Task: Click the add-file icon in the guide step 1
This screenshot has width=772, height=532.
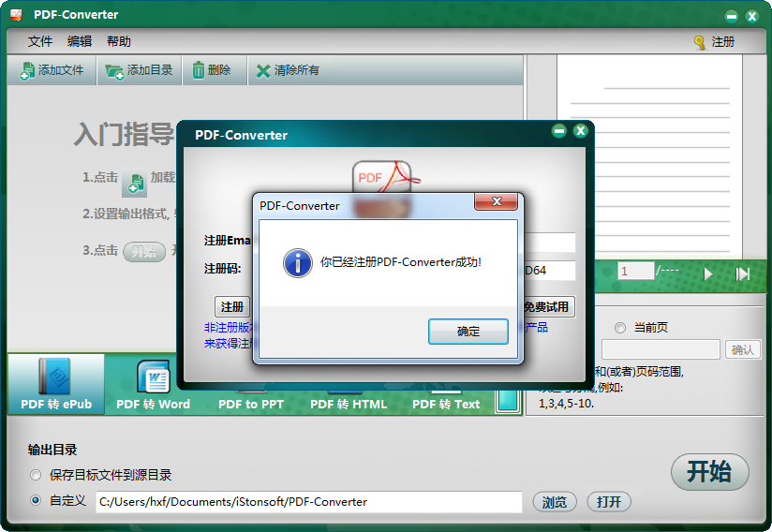Action: point(135,183)
